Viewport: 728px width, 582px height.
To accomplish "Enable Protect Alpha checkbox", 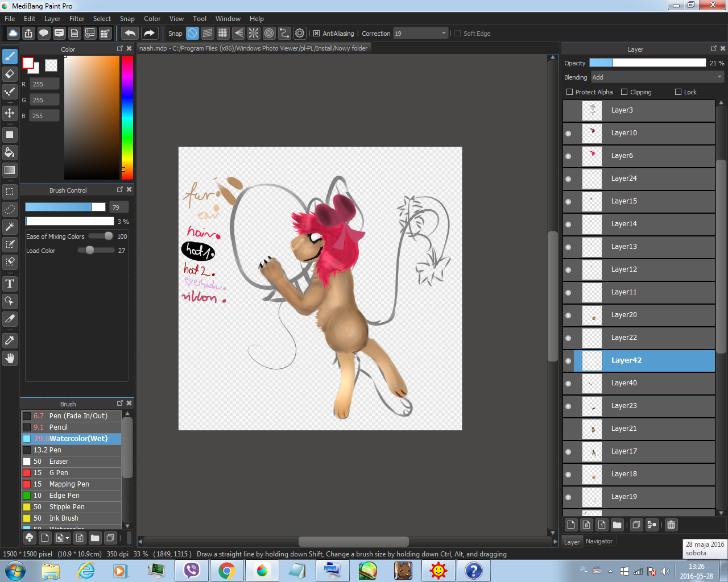I will 569,92.
